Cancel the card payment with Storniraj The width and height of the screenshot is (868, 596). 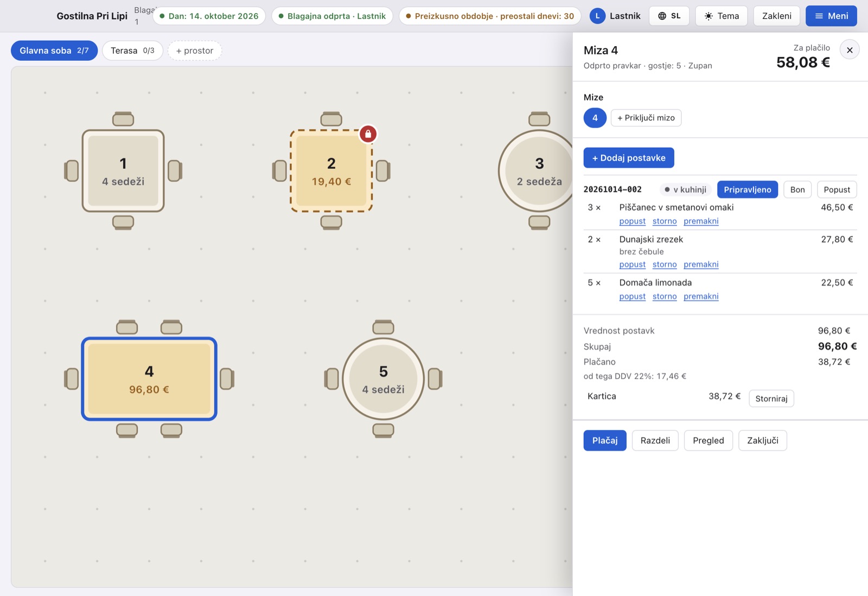(x=771, y=398)
